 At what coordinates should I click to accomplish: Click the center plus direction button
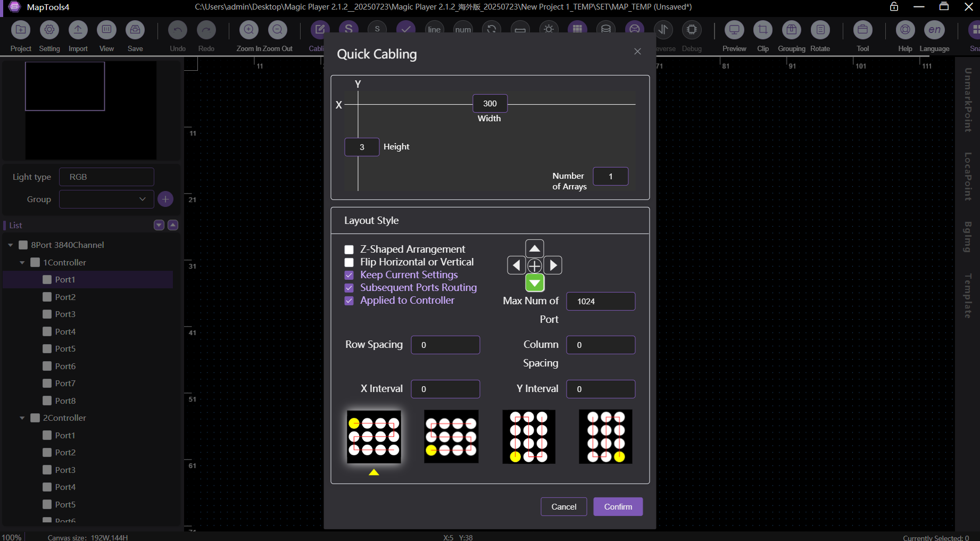click(535, 265)
